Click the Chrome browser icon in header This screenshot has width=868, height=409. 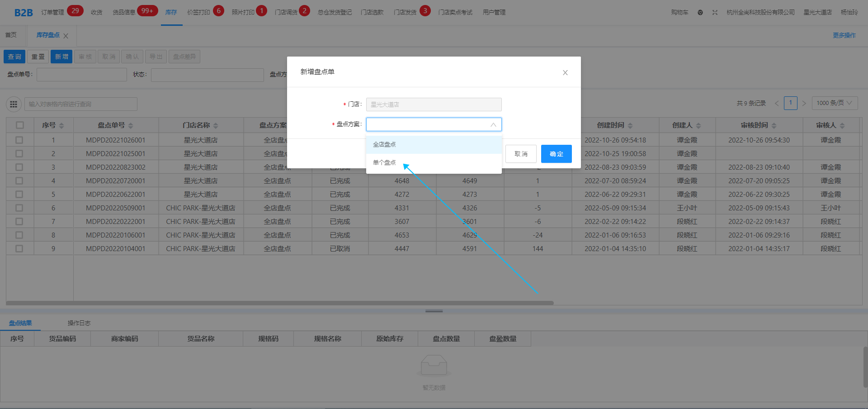pos(700,13)
